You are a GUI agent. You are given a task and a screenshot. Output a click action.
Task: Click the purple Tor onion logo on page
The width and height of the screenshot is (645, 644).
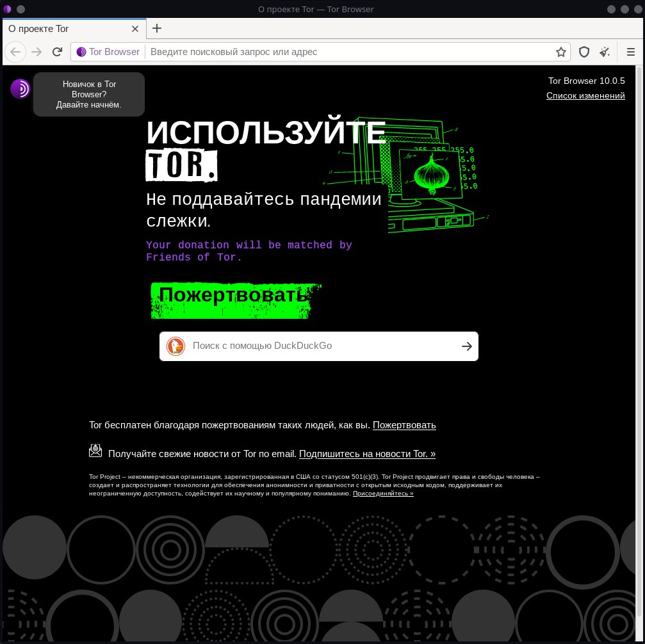[x=20, y=89]
